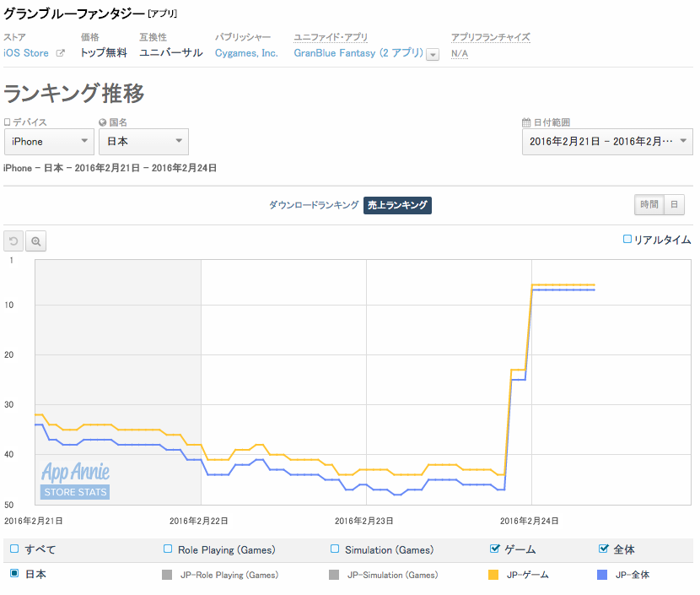Click the グランブルーファンタジー app title
This screenshot has height=595, width=700.
(x=74, y=14)
